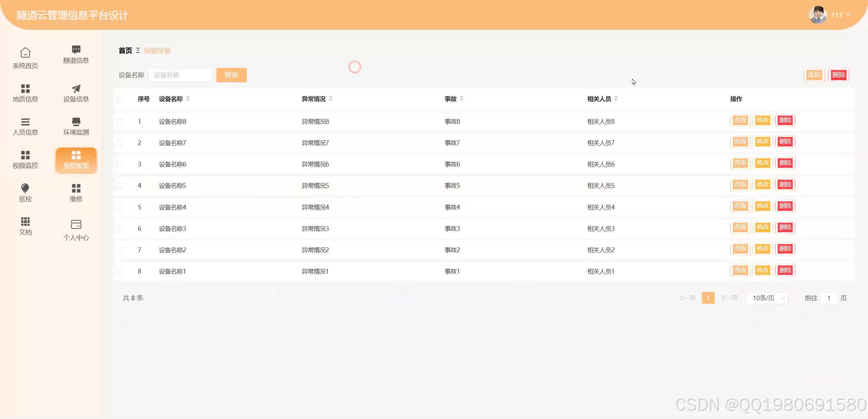Open 视频监控 menu item
This screenshot has height=419, width=868.
point(25,160)
